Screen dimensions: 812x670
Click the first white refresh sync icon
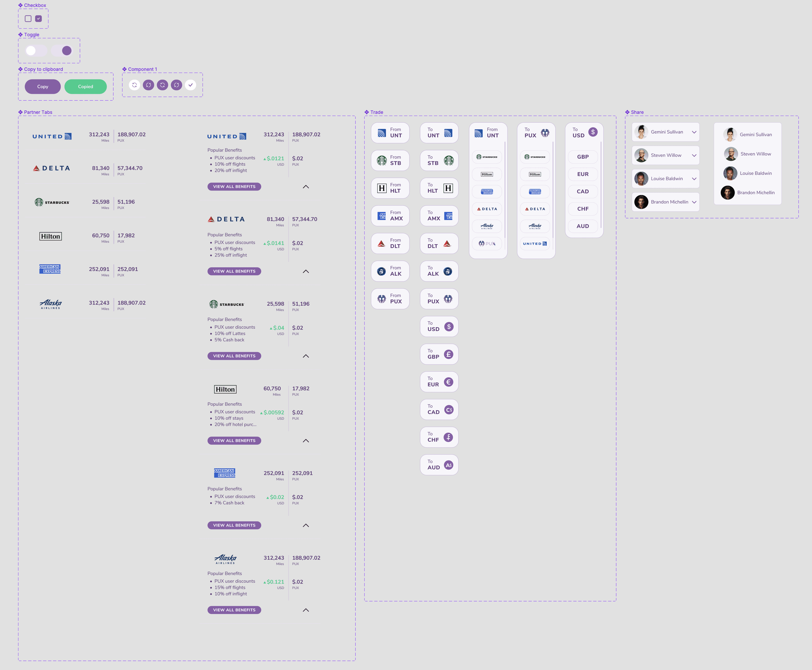134,85
